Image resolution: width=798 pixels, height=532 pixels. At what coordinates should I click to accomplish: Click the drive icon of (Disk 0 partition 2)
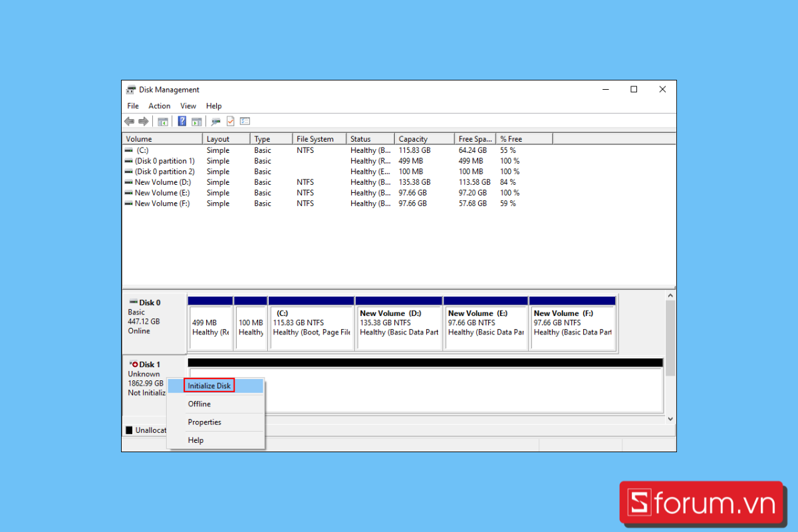coord(128,172)
